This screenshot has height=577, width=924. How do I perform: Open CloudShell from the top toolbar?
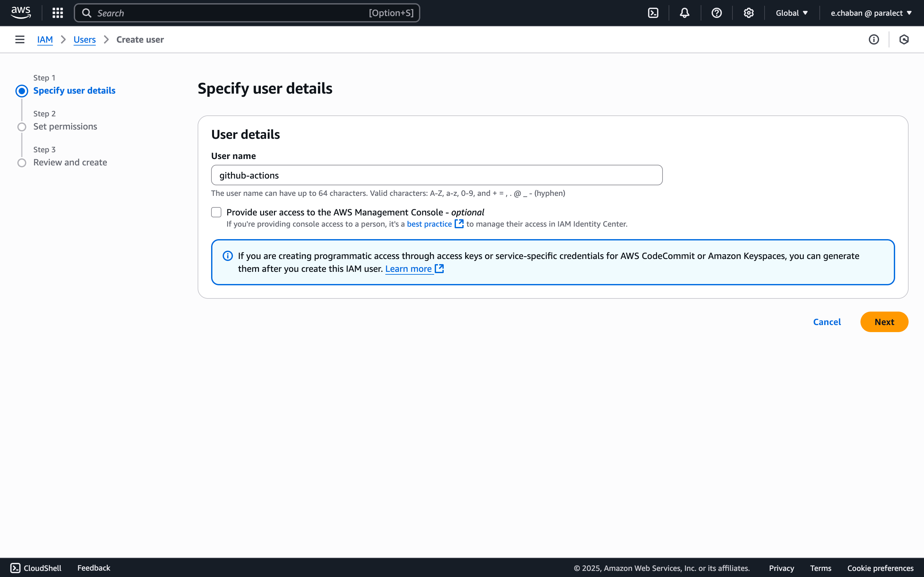[653, 13]
